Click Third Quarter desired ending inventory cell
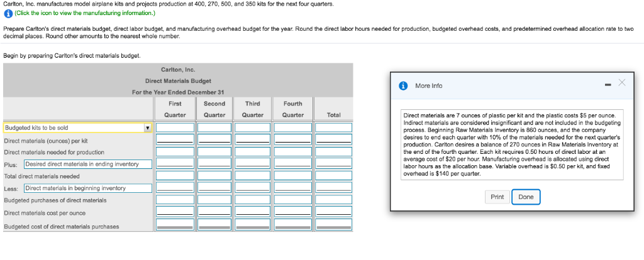This screenshot has height=260, width=644. pos(253,163)
